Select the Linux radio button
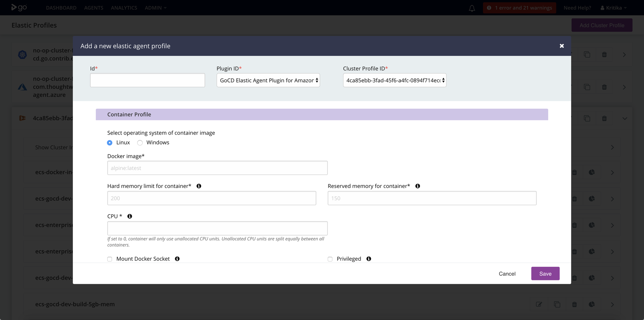The width and height of the screenshot is (644, 320). [x=110, y=143]
